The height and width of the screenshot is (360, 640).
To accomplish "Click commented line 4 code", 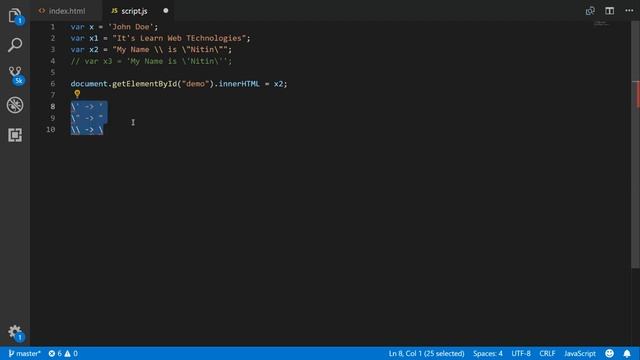I will [x=151, y=61].
